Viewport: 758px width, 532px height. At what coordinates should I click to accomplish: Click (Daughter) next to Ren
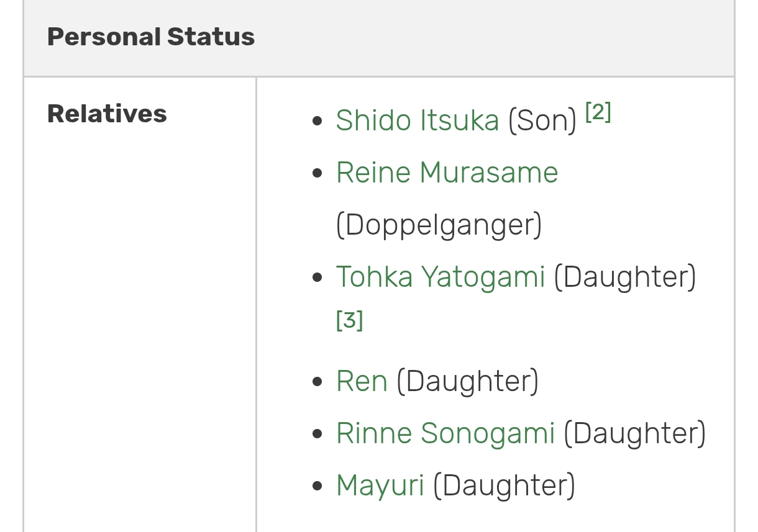pyautogui.click(x=467, y=381)
